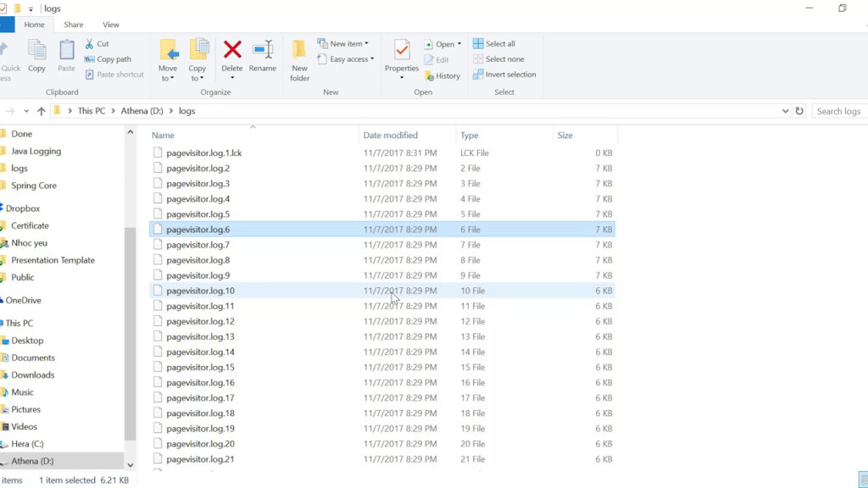Screen dimensions: 868x488
Task: Select file pagevisitor.log.21
Action: pyautogui.click(x=382, y=458)
